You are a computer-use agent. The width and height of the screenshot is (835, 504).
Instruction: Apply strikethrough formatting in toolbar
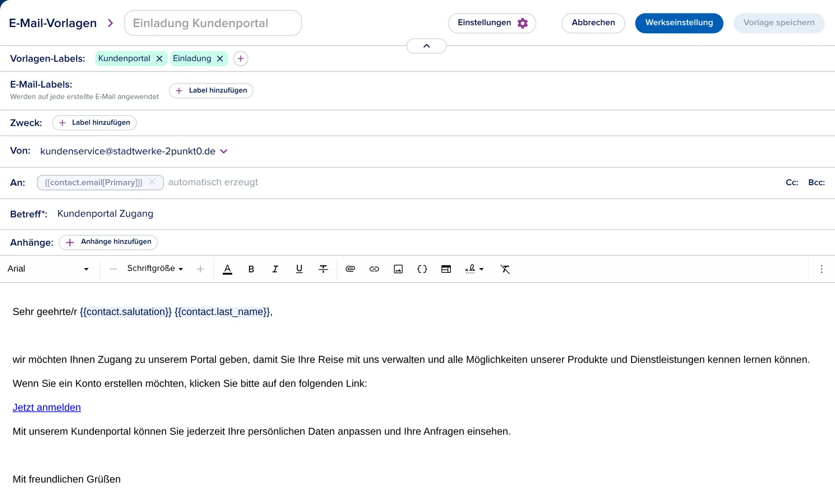323,269
